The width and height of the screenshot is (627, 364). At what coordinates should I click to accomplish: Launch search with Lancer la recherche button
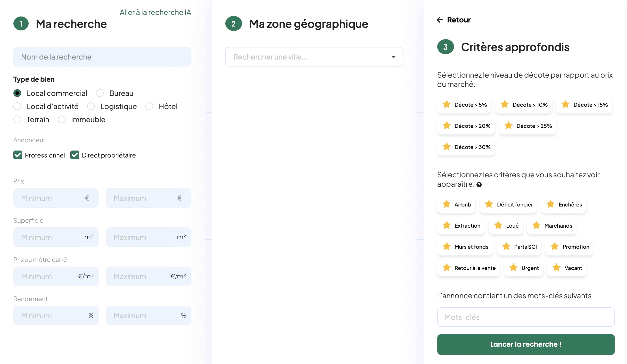(526, 344)
